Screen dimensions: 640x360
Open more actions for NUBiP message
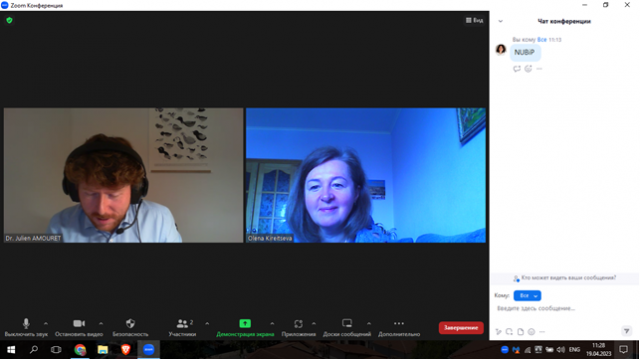pos(539,69)
